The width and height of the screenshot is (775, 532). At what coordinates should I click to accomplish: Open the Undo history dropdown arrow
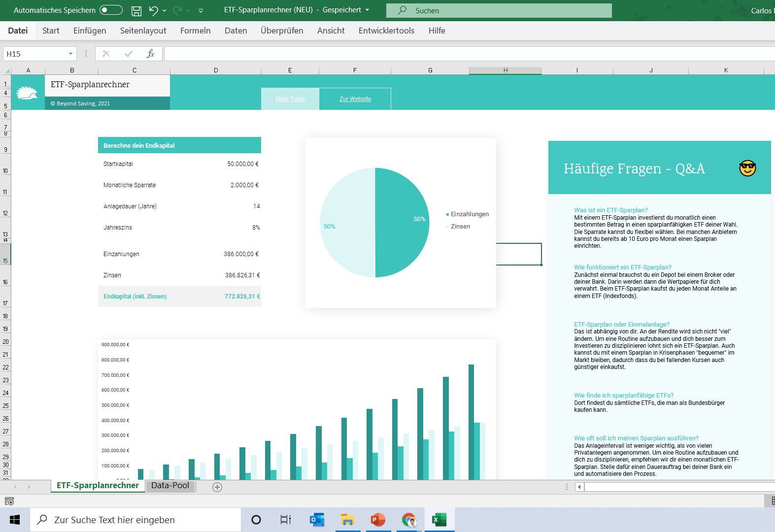[x=164, y=10]
